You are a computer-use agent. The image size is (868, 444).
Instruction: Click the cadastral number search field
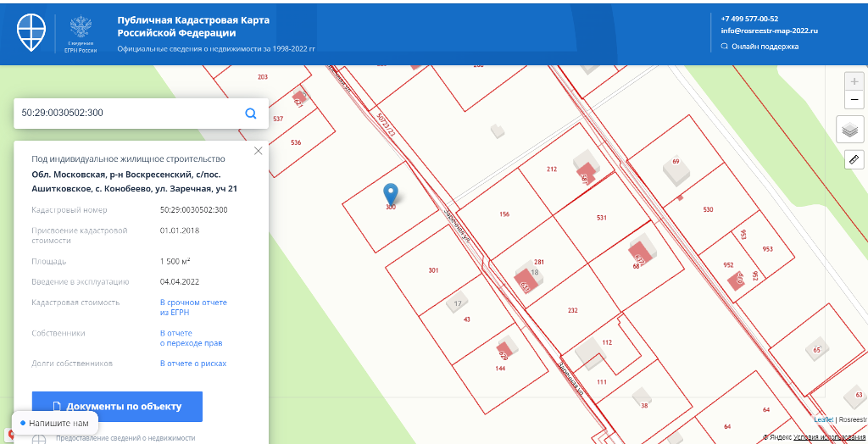click(x=127, y=113)
